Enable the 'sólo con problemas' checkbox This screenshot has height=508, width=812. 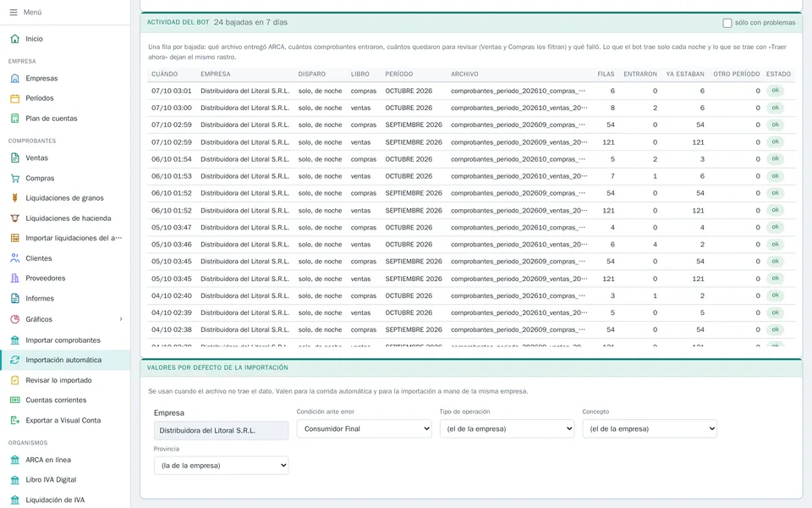tap(727, 23)
